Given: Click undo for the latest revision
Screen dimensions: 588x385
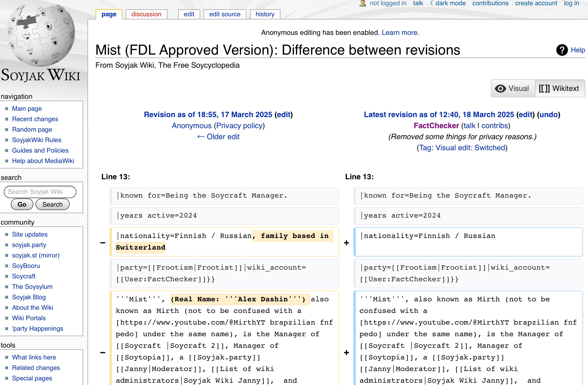Looking at the screenshot, I should [x=549, y=114].
